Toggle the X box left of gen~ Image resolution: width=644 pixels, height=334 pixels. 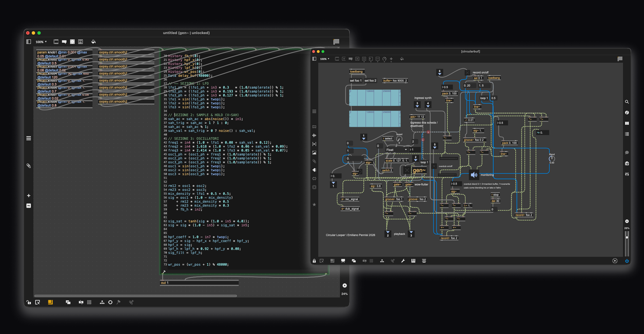click(407, 170)
